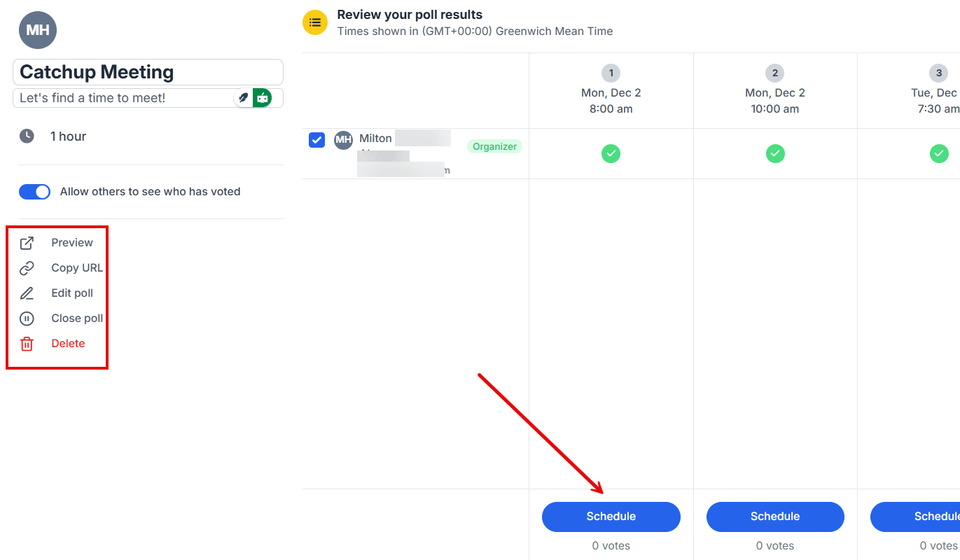Uncheck the Milton organizer checkbox
This screenshot has width=960, height=560.
316,140
